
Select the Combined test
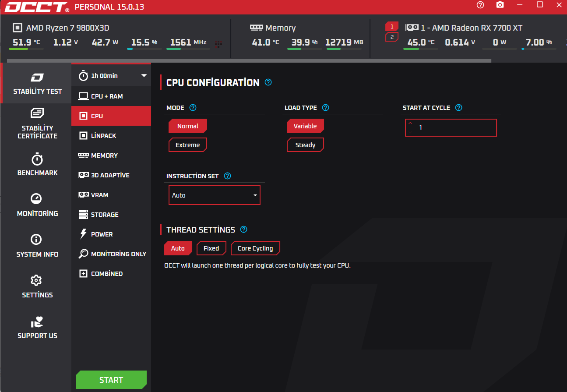click(x=111, y=274)
